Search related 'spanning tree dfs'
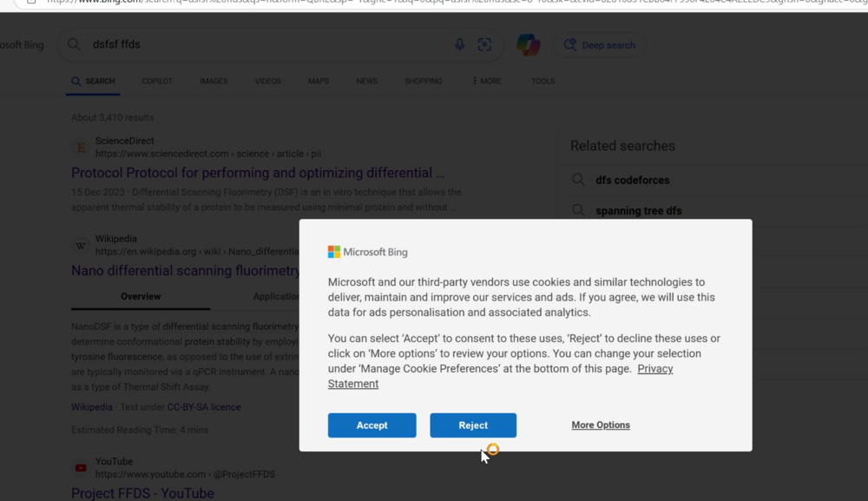Viewport: 868px width, 501px height. (638, 211)
